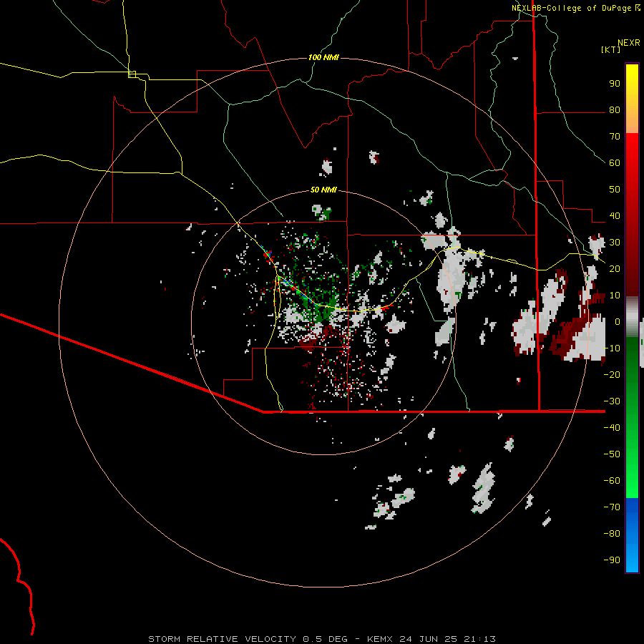
Task: Click the -10 value on velocity scale
Action: [x=612, y=348]
